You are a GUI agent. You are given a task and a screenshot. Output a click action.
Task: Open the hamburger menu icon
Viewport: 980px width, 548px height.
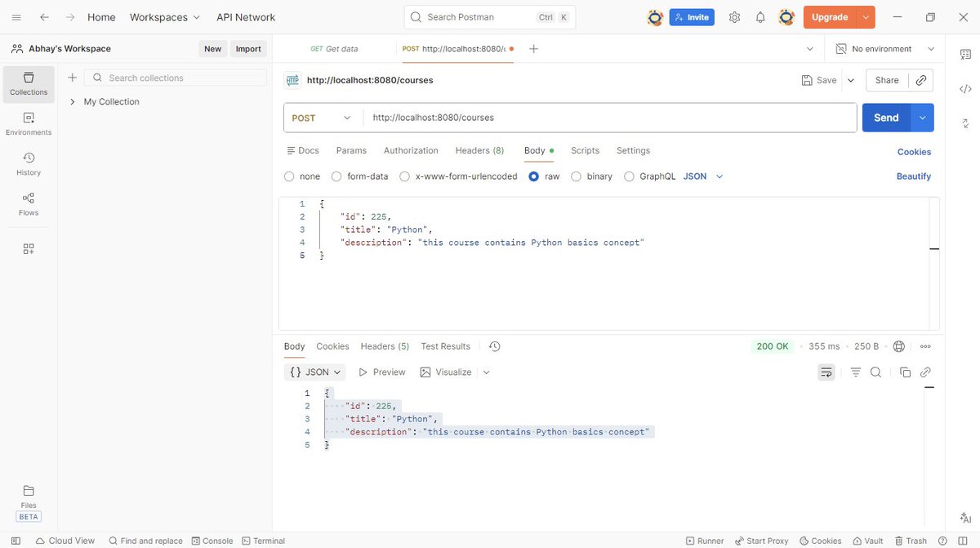pyautogui.click(x=16, y=17)
